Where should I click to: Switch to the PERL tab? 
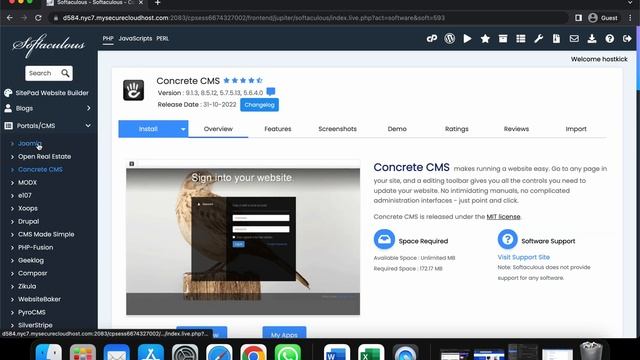click(x=162, y=38)
